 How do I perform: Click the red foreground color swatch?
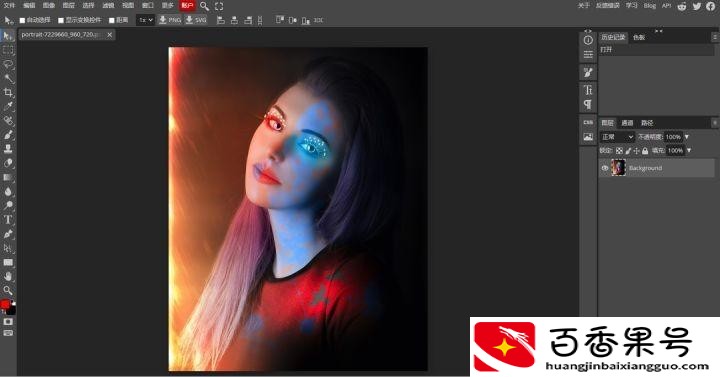pos(5,304)
